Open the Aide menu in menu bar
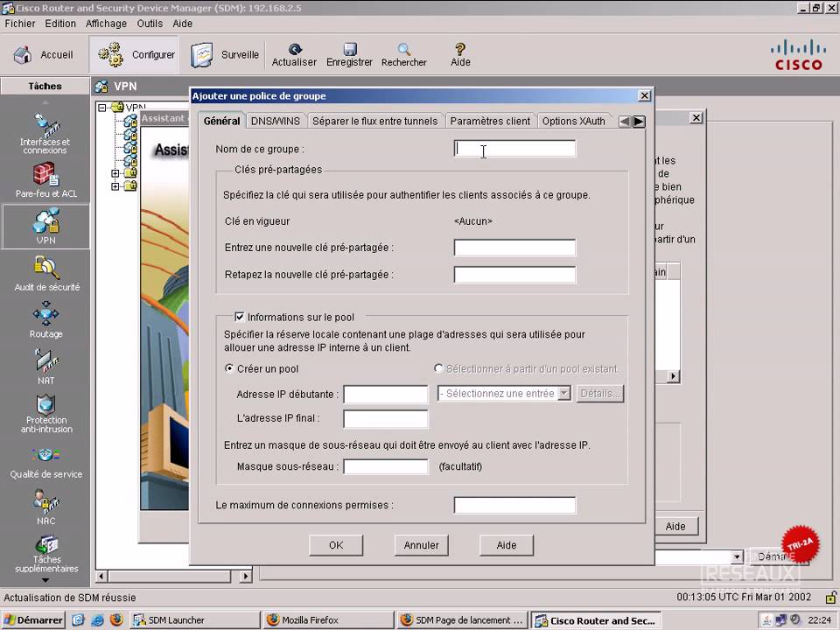840x630 pixels. tap(182, 24)
